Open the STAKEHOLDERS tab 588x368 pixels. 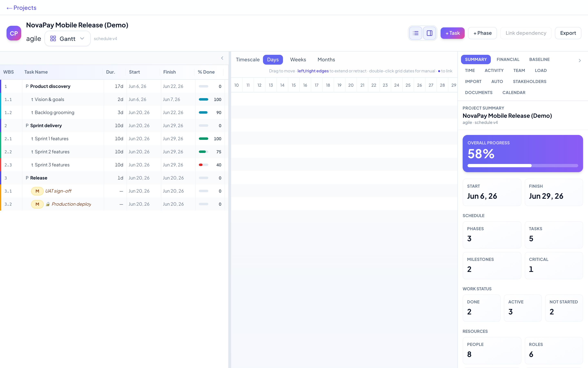(x=529, y=82)
